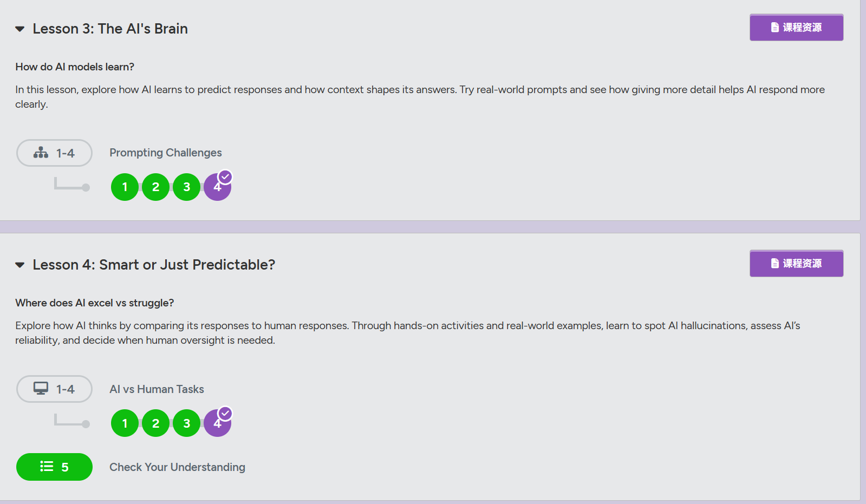The image size is (866, 504).
Task: Open level 1 of Prompting Challenges
Action: tap(125, 187)
